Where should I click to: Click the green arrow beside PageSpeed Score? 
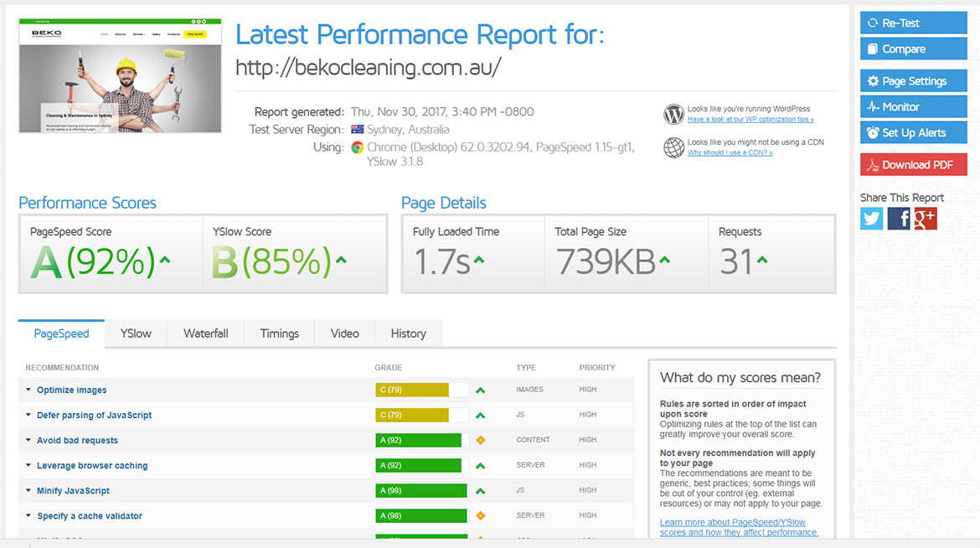pyautogui.click(x=165, y=260)
